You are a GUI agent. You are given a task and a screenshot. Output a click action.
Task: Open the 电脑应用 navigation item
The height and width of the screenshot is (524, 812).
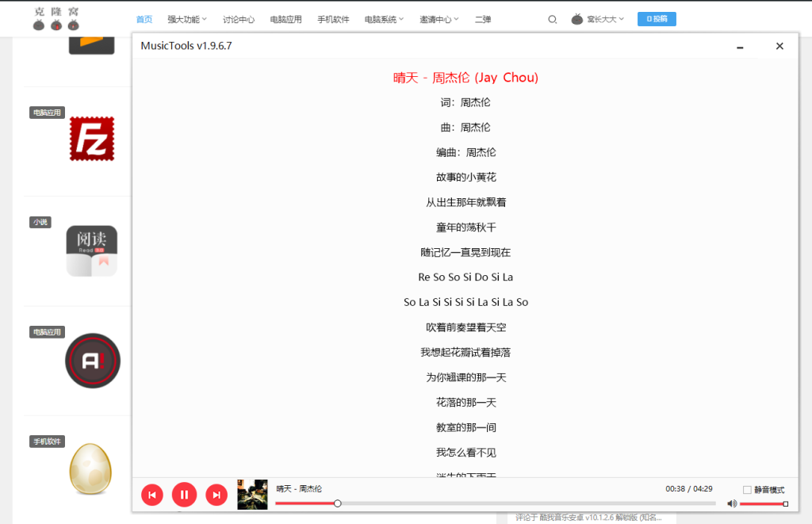tap(285, 20)
